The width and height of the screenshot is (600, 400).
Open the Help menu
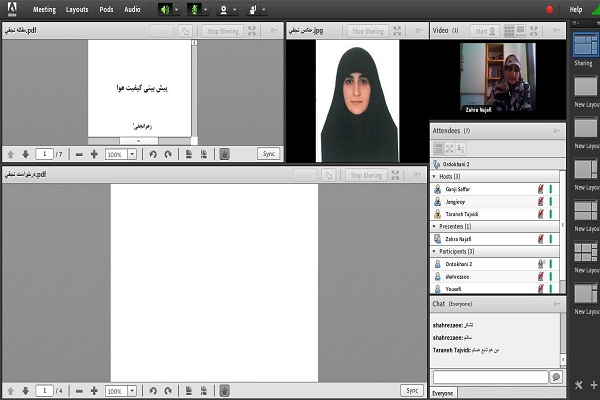pos(576,10)
